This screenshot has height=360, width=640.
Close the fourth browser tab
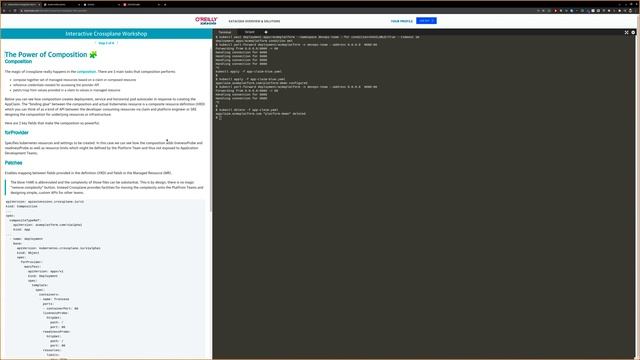pos(158,4)
